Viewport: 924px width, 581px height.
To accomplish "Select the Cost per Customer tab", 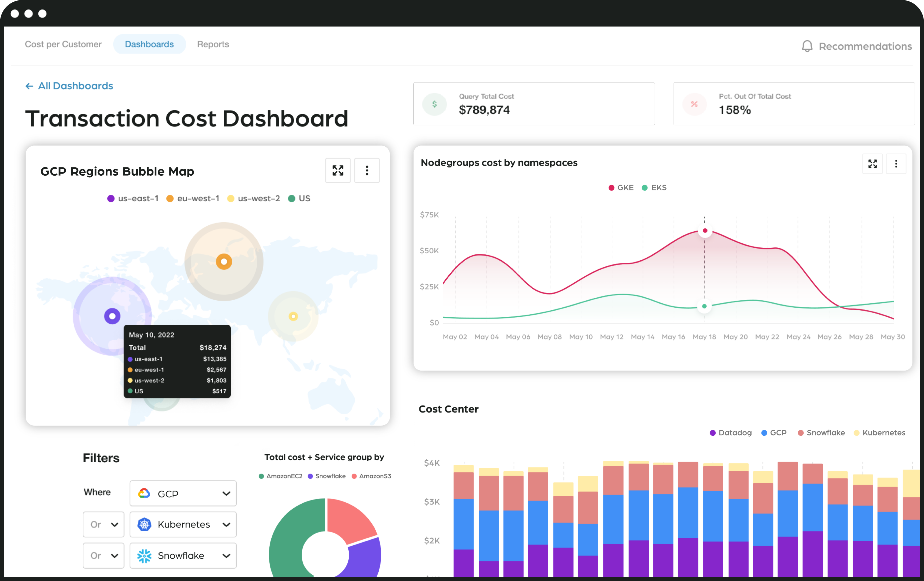I will tap(63, 44).
